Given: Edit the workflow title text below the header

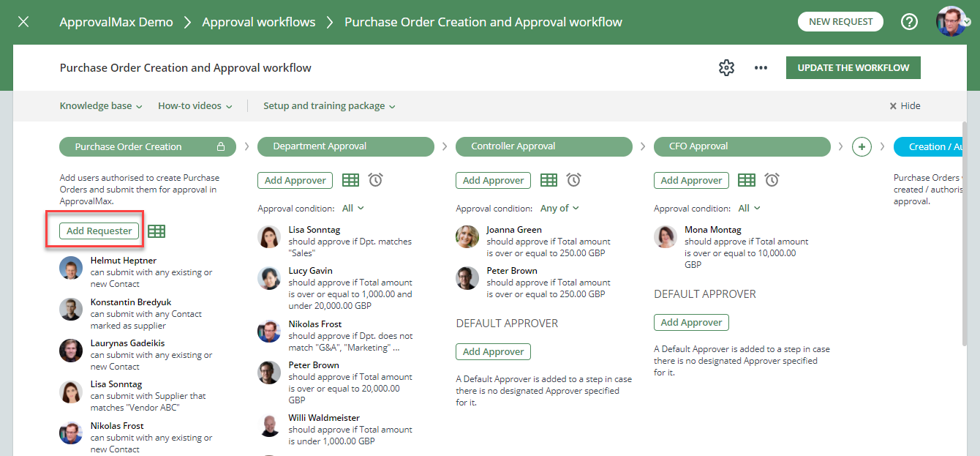Looking at the screenshot, I should click(186, 68).
